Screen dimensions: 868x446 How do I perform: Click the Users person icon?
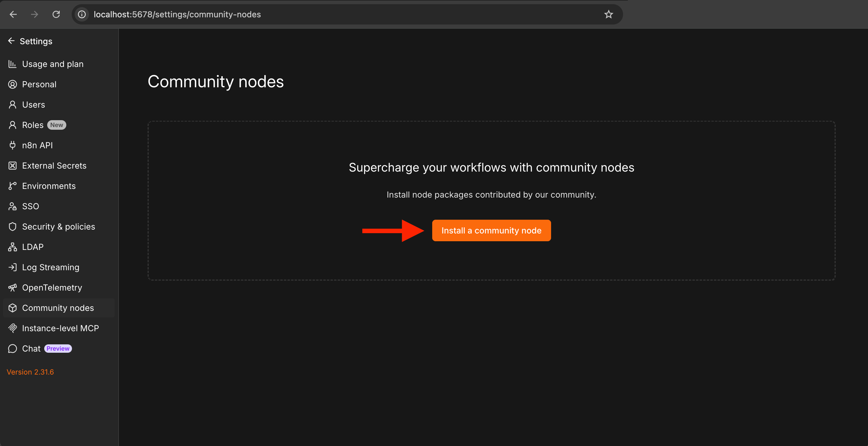13,105
